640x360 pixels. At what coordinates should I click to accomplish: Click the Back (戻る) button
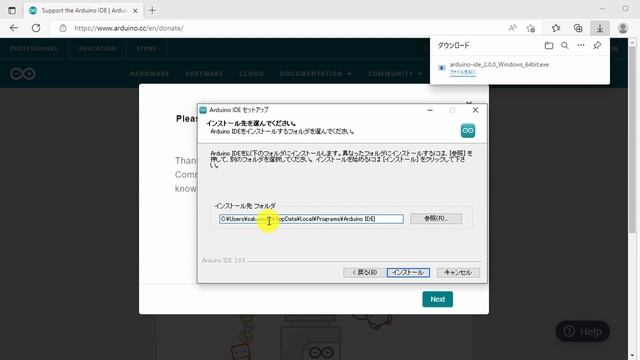(x=364, y=272)
